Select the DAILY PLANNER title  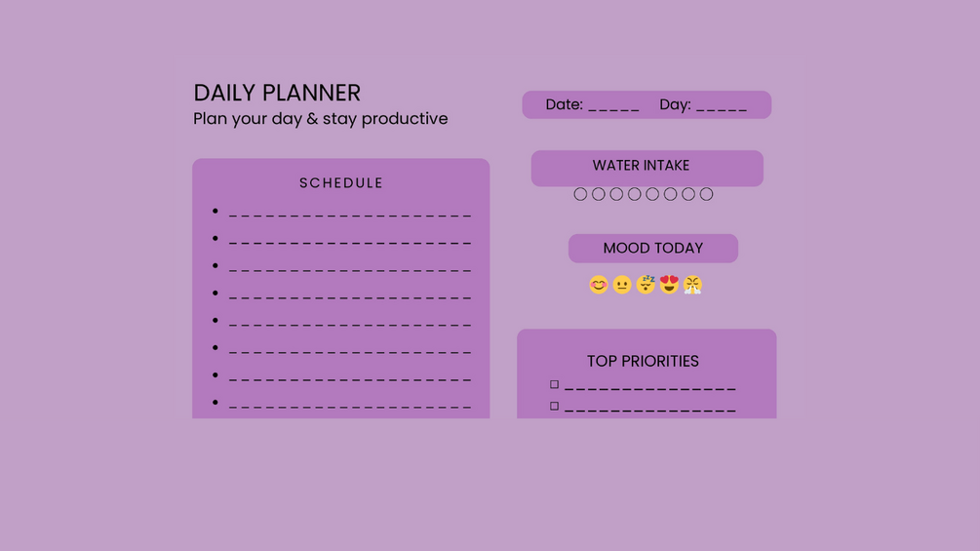click(277, 93)
